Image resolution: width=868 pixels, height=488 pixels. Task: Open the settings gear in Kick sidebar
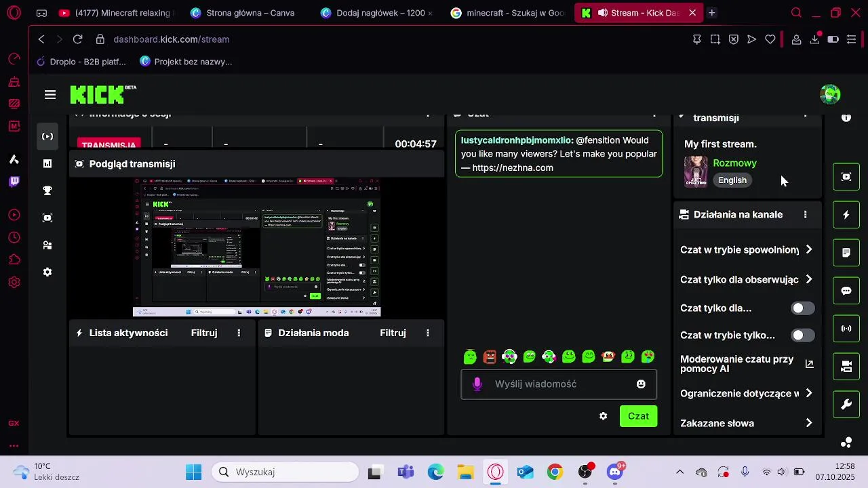click(47, 272)
